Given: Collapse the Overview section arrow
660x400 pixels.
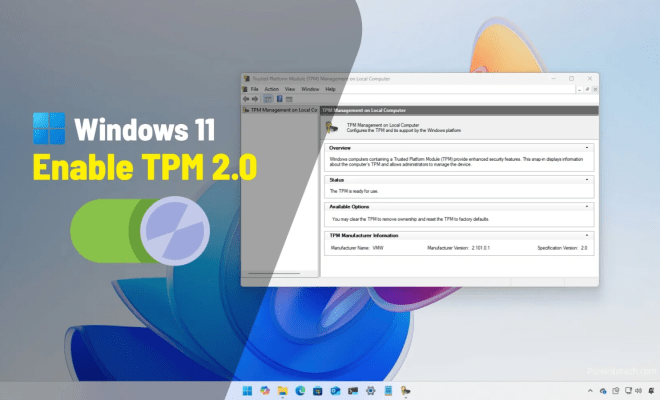Looking at the screenshot, I should tap(587, 148).
